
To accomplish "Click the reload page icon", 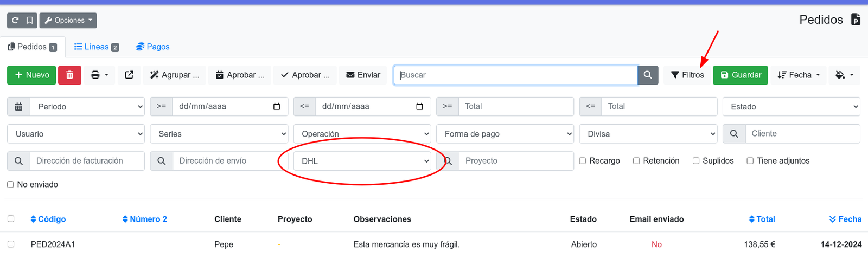I will click(x=15, y=21).
